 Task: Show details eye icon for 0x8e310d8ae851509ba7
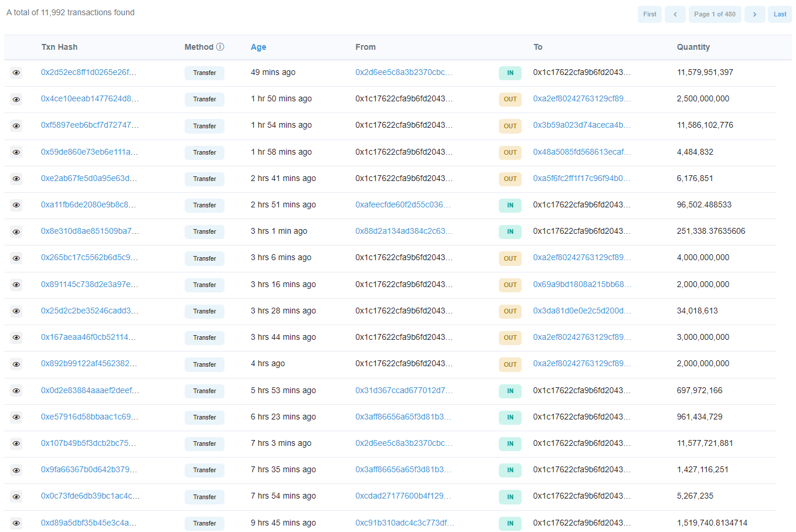click(16, 231)
